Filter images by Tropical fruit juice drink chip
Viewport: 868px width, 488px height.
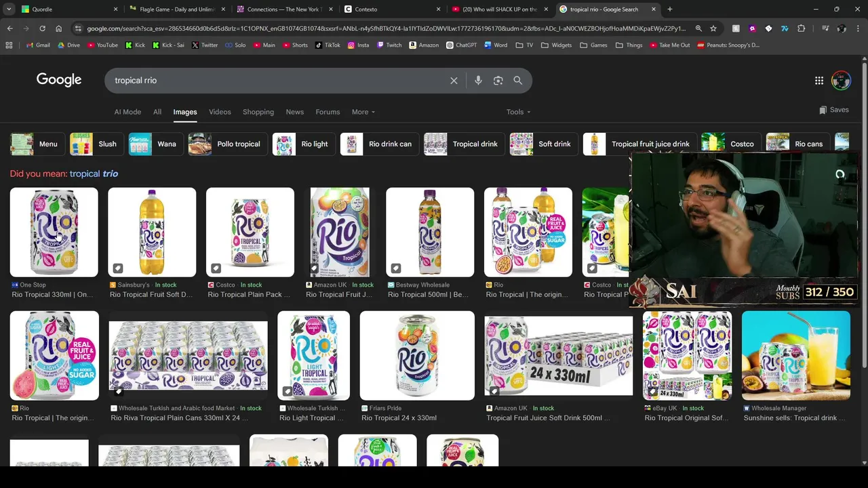(639, 144)
